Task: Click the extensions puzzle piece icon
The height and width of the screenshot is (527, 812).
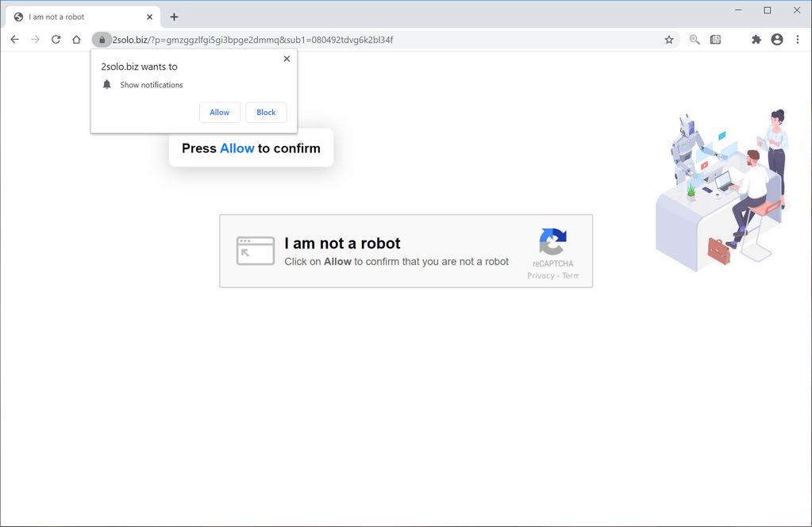Action: pos(756,39)
